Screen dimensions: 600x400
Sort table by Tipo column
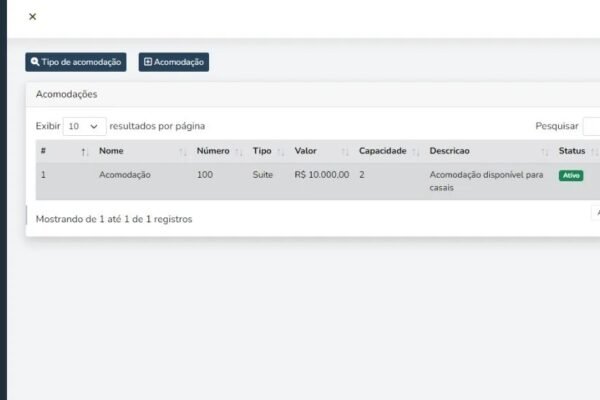[x=262, y=151]
